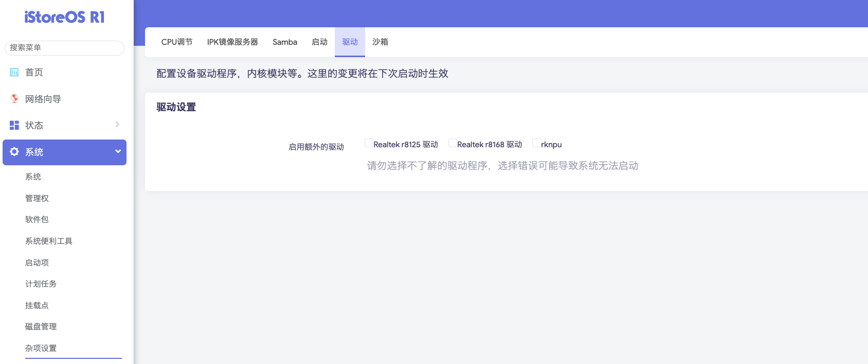Select 挂载点 in system submenu
The height and width of the screenshot is (364, 868).
pos(37,305)
